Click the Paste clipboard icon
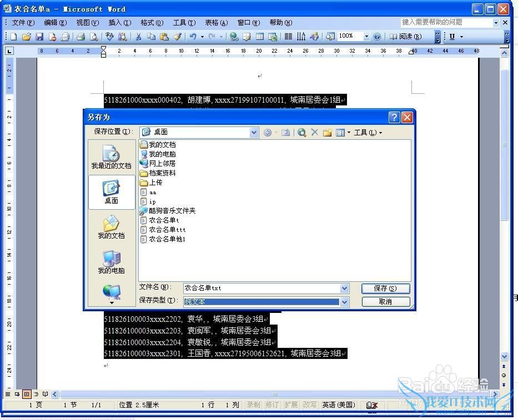 coord(164,36)
